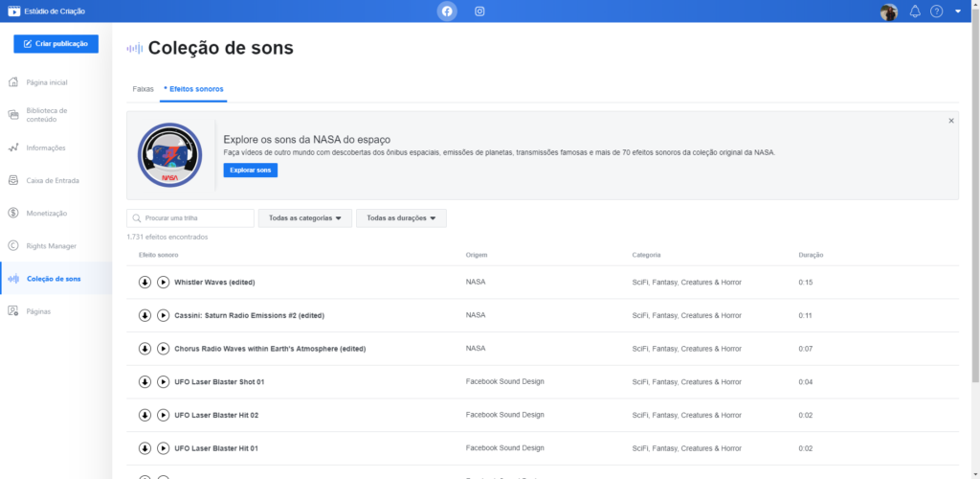980x479 pixels.
Task: Select the Efeitos sonoros tab
Action: [194, 89]
